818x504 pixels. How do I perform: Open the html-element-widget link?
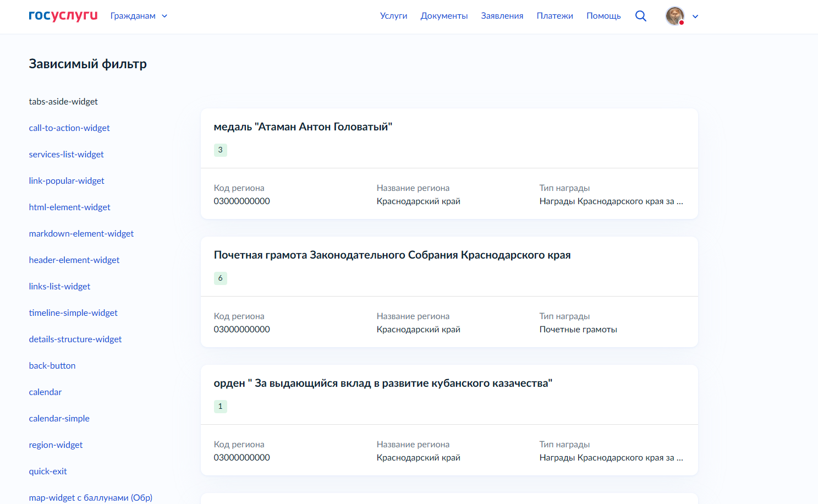pos(69,207)
